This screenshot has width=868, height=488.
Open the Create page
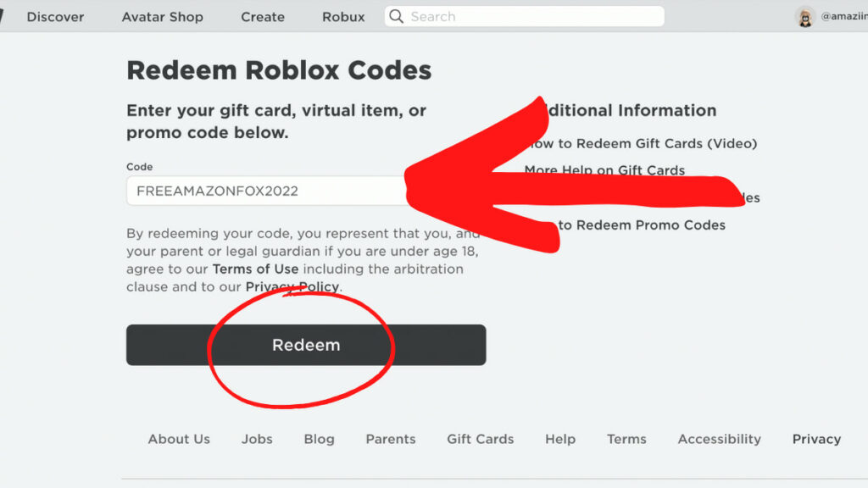(263, 17)
